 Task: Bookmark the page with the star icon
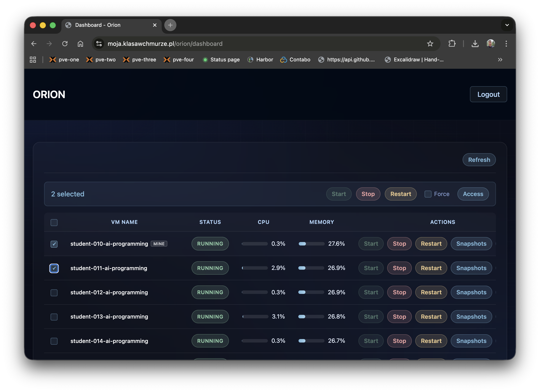430,44
